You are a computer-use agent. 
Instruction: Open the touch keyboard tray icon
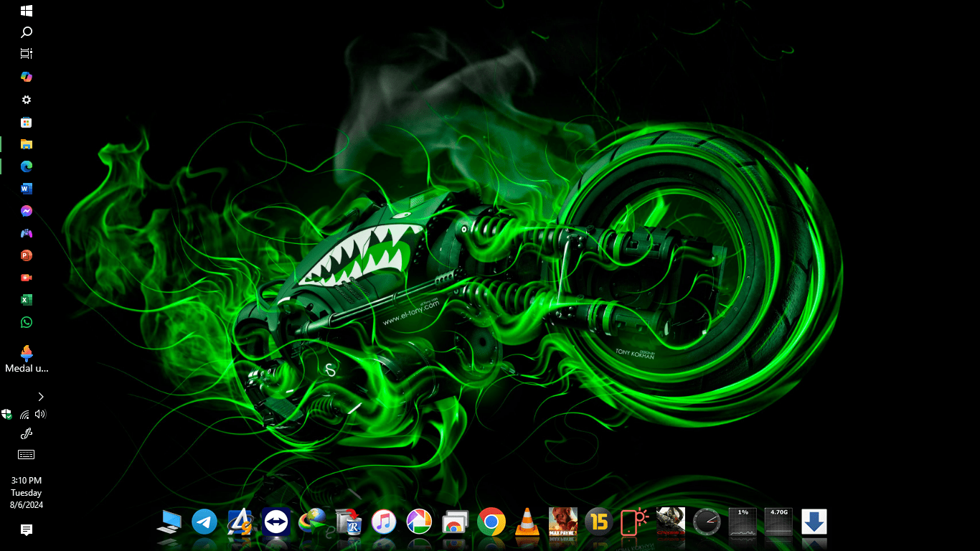click(27, 454)
